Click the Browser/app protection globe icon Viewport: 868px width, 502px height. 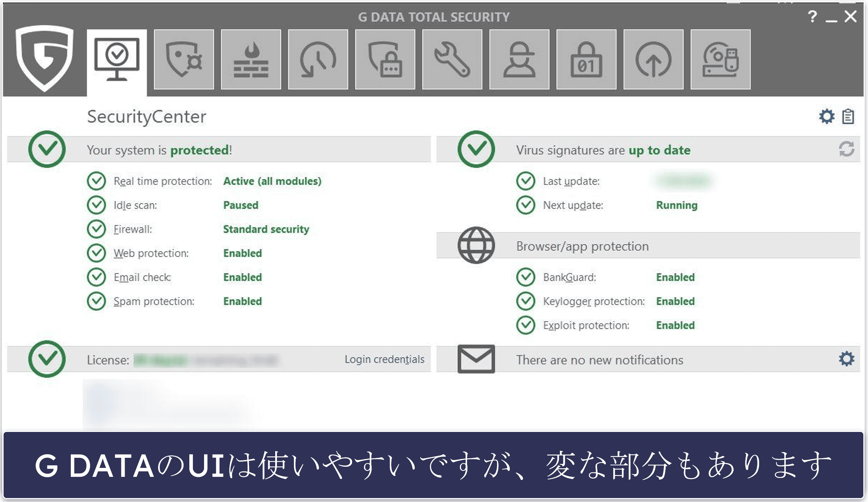[x=476, y=245]
